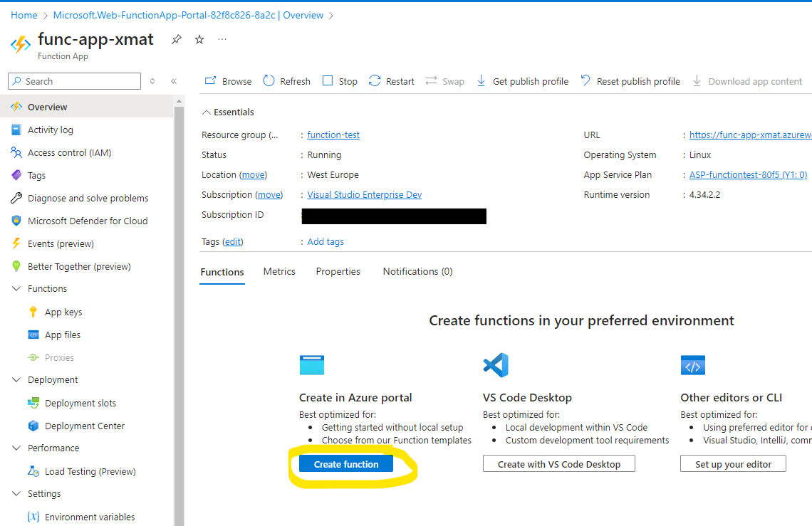Image resolution: width=812 pixels, height=526 pixels.
Task: Collapse the Settings sidebar group
Action: [x=16, y=493]
